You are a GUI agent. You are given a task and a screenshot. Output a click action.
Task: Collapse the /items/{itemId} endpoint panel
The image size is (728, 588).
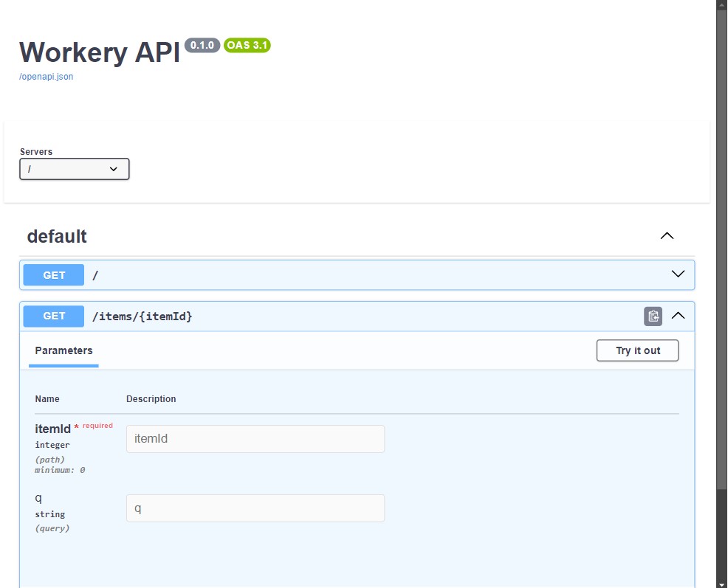point(678,315)
